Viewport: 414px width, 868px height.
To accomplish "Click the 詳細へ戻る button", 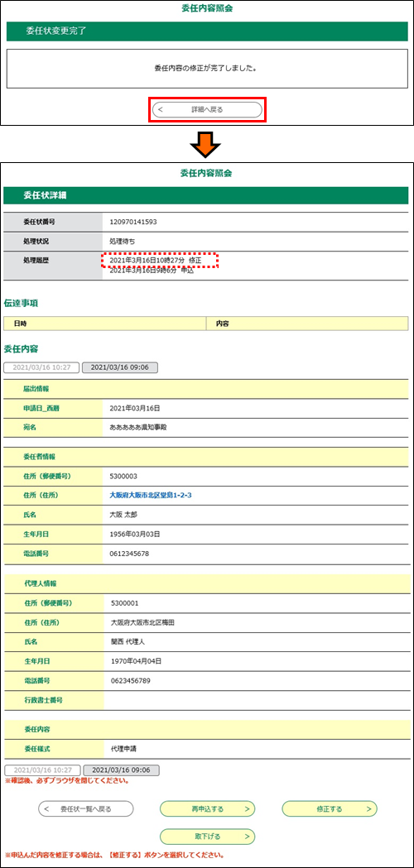I will click(x=207, y=109).
